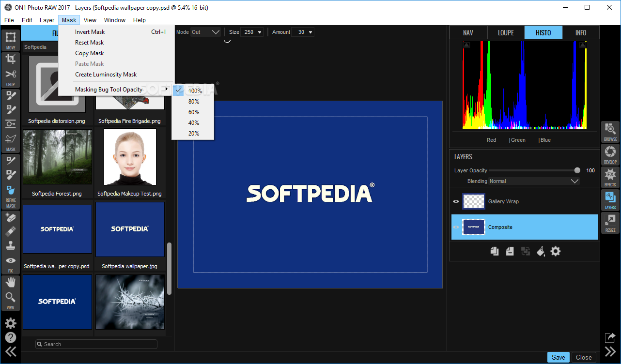
Task: Open the Resize module
Action: (x=610, y=223)
